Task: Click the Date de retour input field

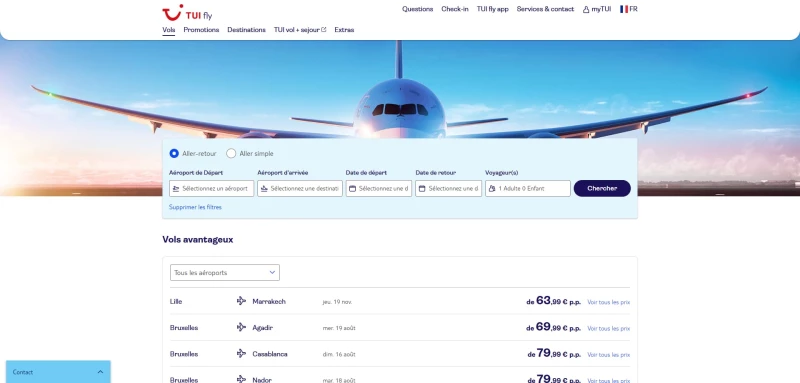Action: (448, 188)
